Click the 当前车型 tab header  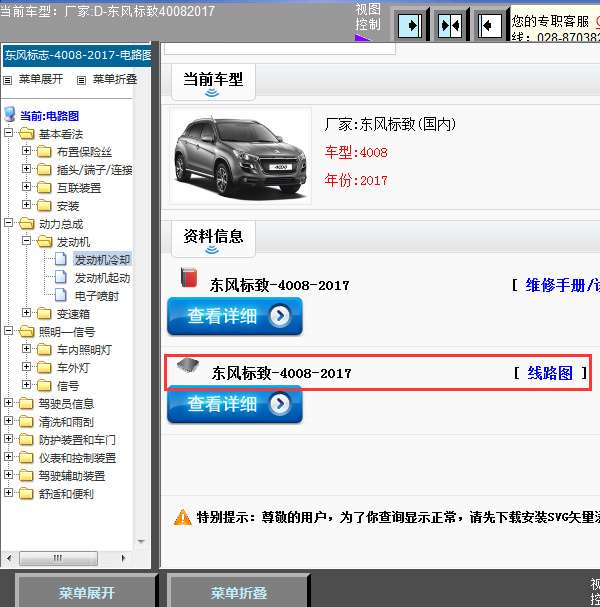point(213,82)
